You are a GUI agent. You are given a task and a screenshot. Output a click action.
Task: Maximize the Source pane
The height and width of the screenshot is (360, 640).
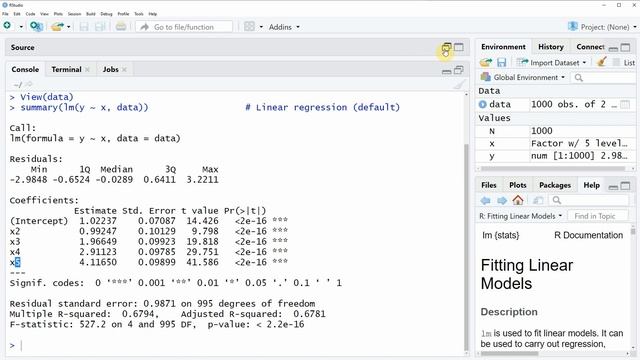point(459,47)
